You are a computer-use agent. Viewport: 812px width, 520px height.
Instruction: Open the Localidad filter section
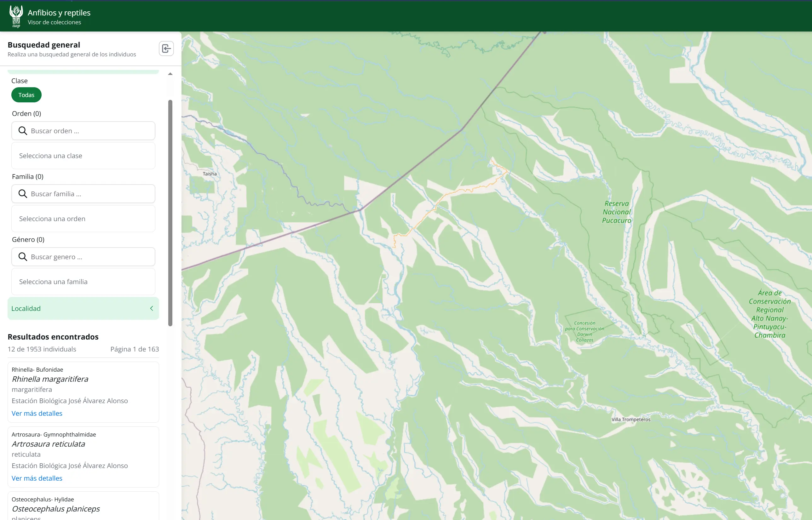point(83,308)
